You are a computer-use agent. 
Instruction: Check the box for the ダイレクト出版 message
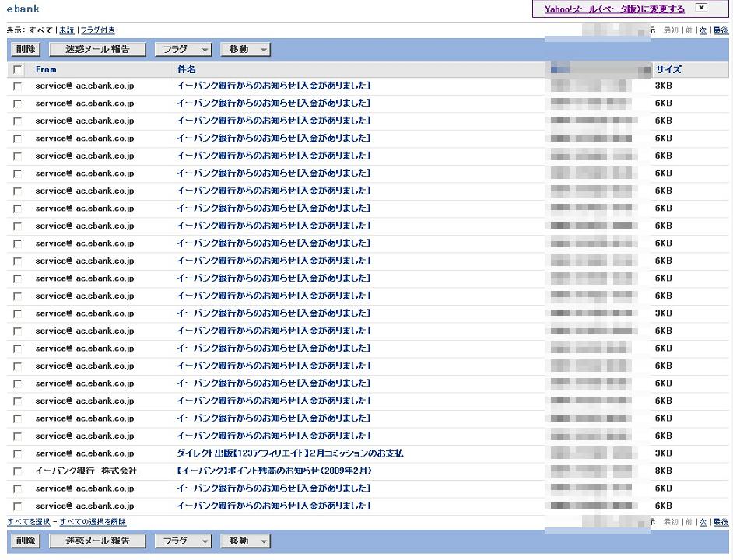(x=18, y=453)
